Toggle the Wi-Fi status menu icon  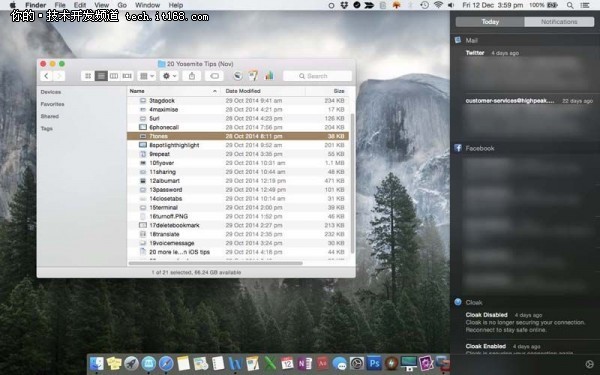point(438,5)
